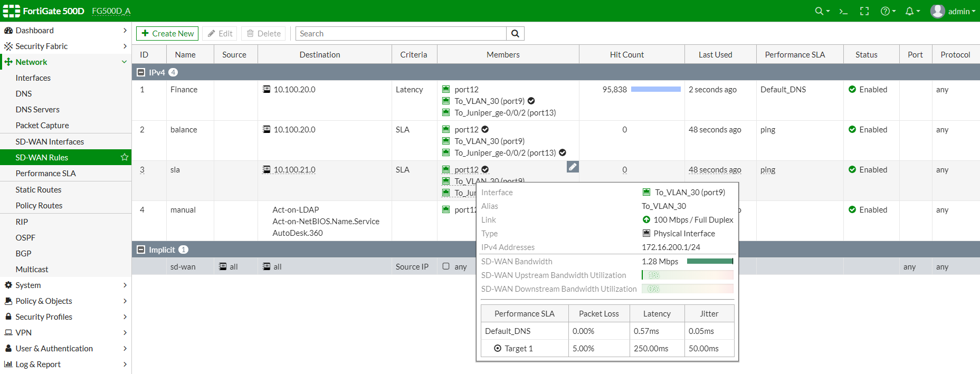Viewport: 980px width, 374px height.
Task: Click the Performance SLA column header
Action: coord(795,55)
